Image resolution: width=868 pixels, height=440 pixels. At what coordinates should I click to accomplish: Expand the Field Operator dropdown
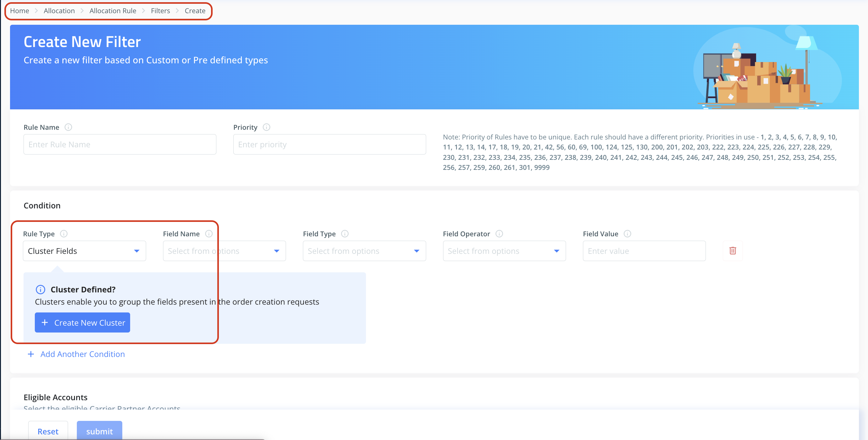coord(504,251)
